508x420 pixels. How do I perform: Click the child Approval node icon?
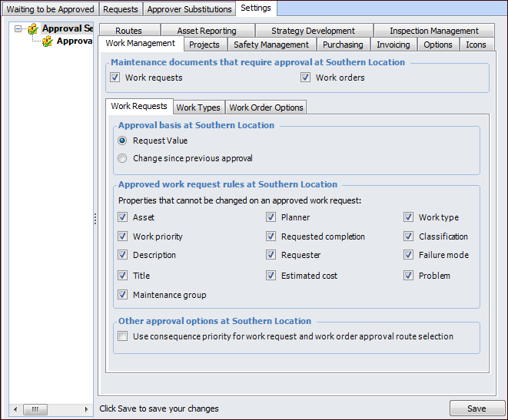48,41
